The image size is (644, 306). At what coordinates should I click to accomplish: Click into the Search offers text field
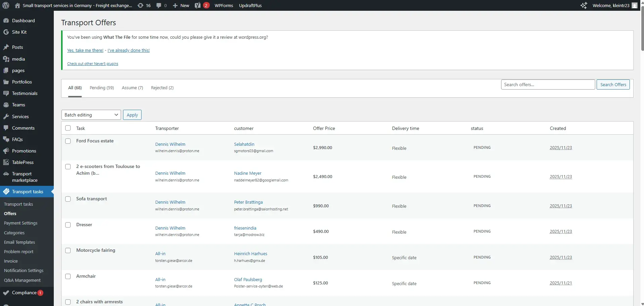[548, 84]
